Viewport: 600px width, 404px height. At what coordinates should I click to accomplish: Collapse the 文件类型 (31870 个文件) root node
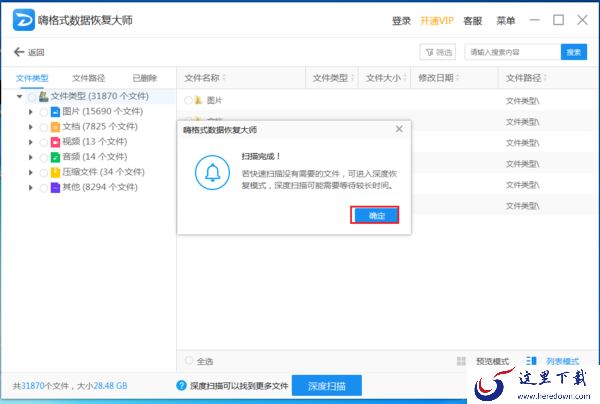(20, 96)
